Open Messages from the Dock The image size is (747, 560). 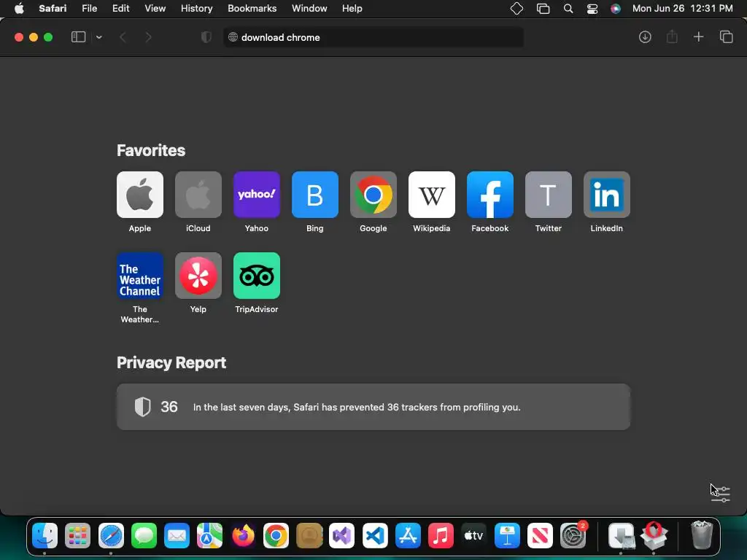click(x=144, y=536)
